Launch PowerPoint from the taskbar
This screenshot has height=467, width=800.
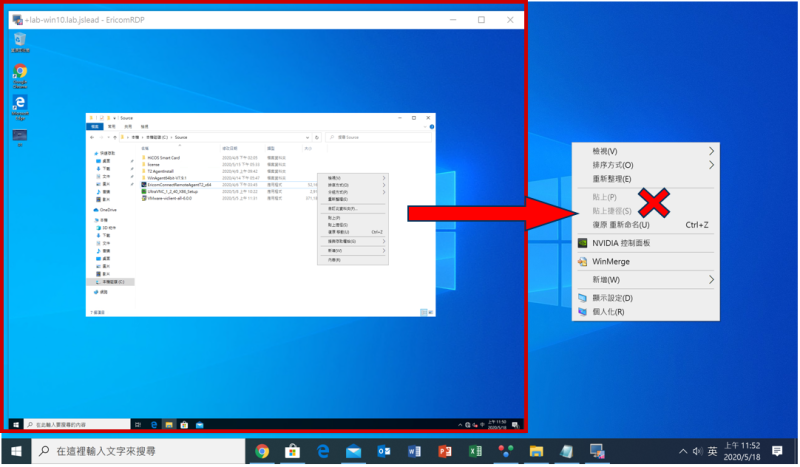pos(445,452)
